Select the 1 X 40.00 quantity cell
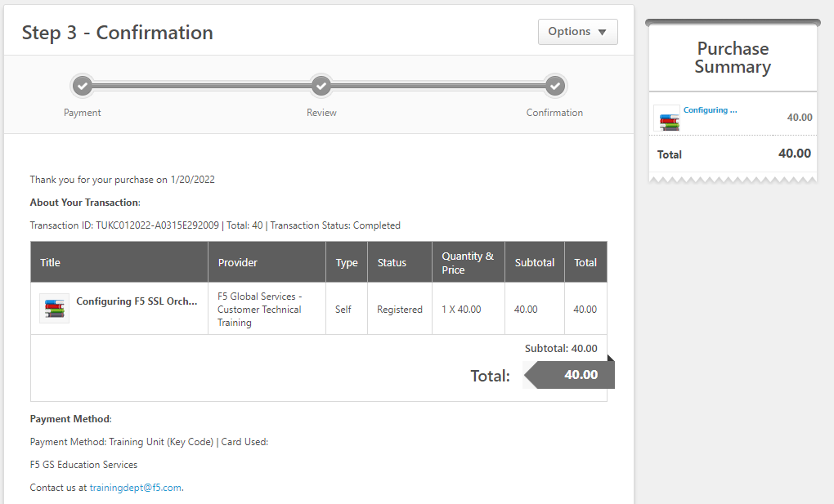The width and height of the screenshot is (834, 504). (x=469, y=309)
